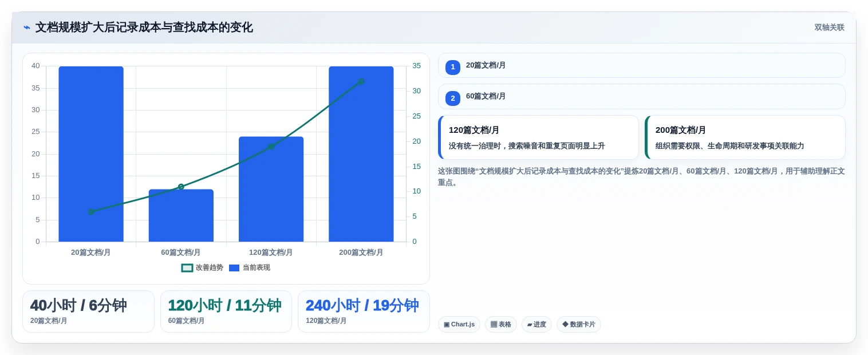Click the Chart.js tag chip

click(x=459, y=325)
